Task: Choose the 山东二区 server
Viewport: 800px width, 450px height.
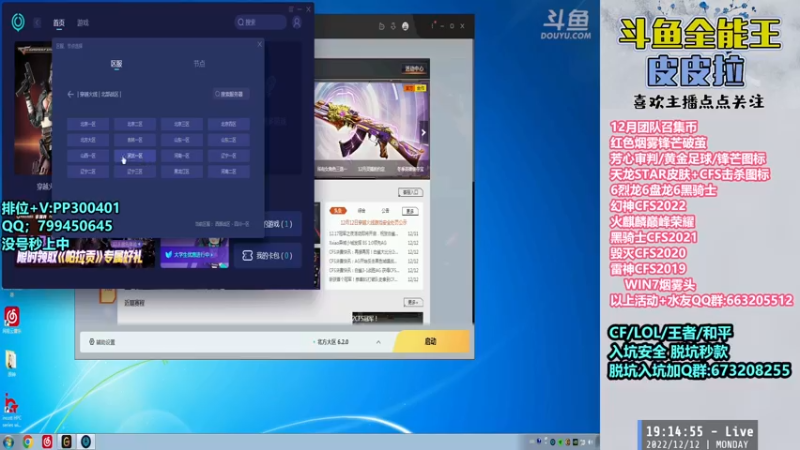Action: (229, 140)
